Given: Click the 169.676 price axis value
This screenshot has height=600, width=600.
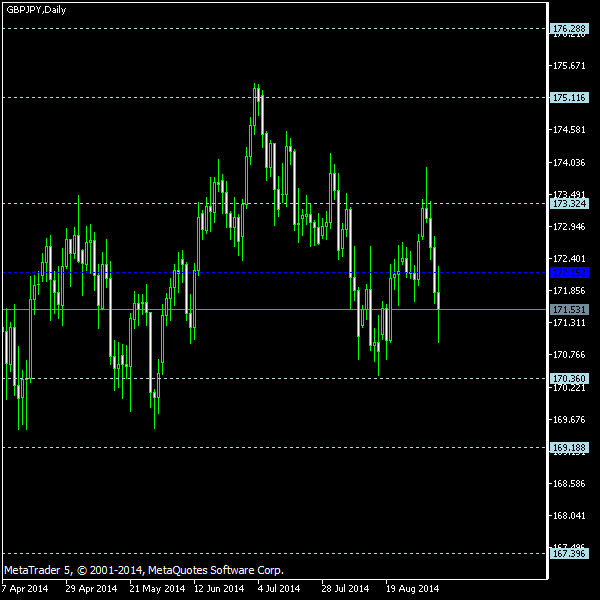Looking at the screenshot, I should pos(569,420).
